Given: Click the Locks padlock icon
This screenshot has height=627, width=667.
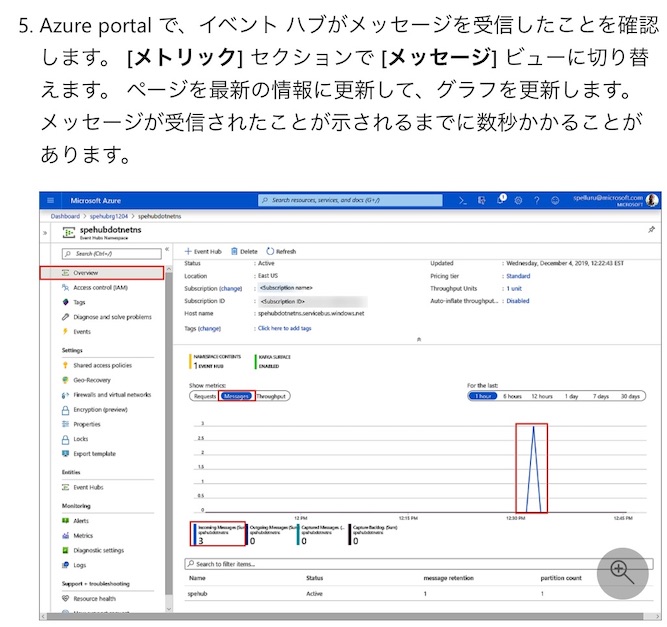Looking at the screenshot, I should 65,439.
